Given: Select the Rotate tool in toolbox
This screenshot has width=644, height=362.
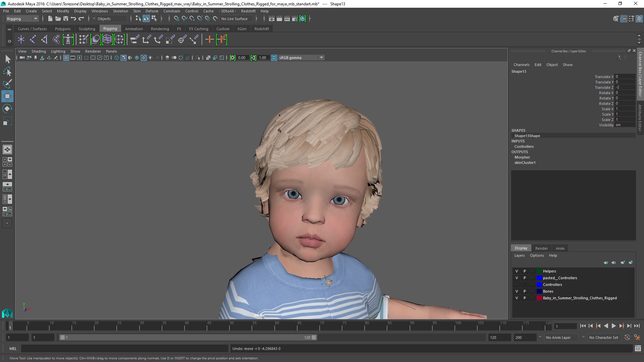Looking at the screenshot, I should (7, 108).
